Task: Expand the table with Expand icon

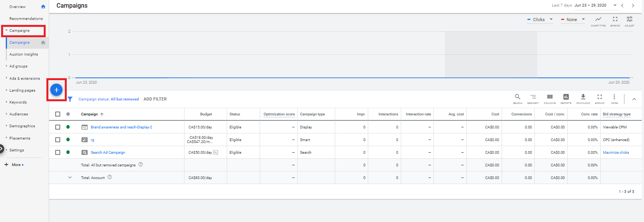Action: 600,99
